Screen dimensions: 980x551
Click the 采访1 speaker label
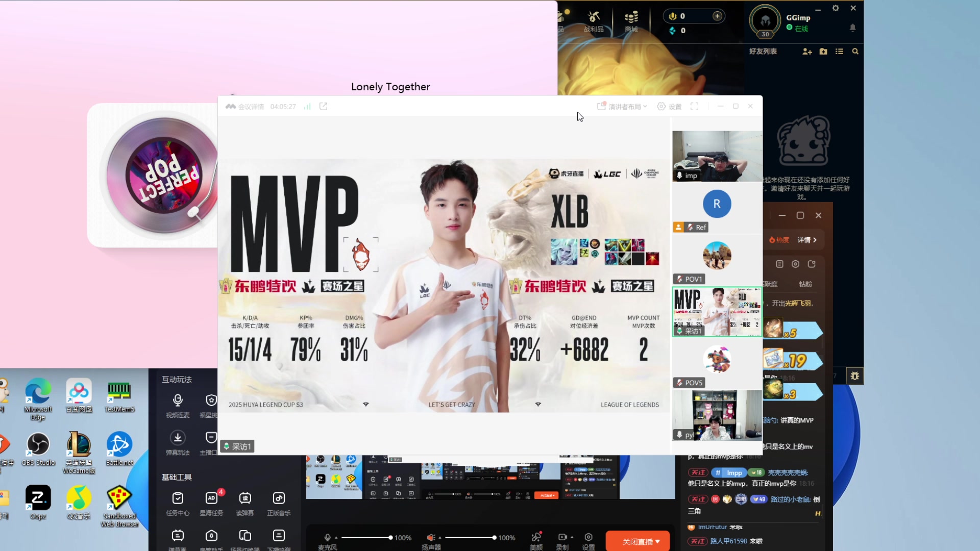click(x=237, y=446)
